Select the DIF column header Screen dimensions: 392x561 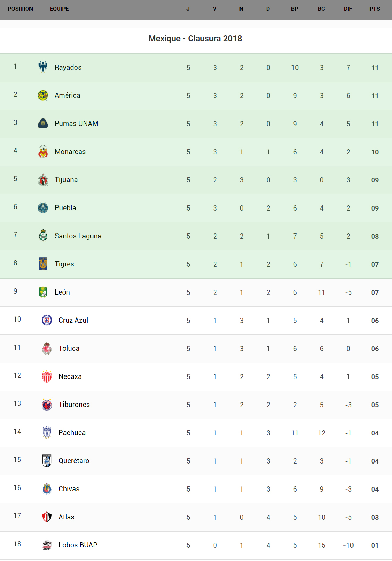pos(348,9)
